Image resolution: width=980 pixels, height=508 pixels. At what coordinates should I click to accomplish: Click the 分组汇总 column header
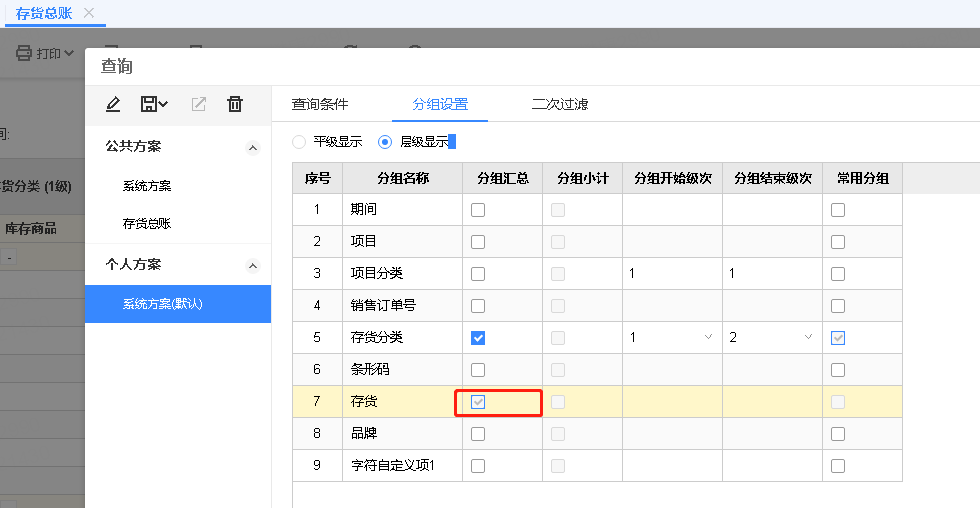(x=502, y=178)
